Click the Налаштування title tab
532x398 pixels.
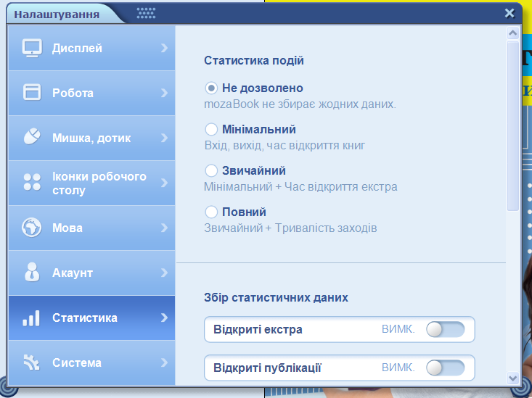tap(57, 14)
